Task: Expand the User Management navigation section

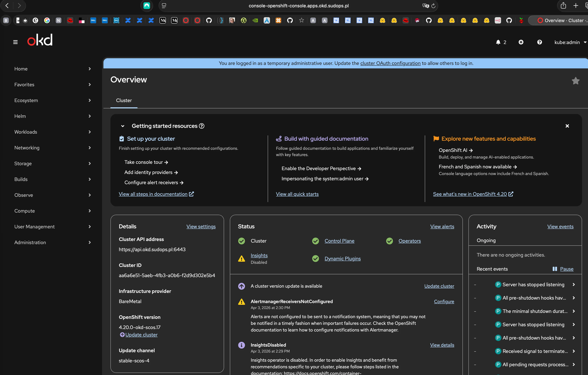Action: pos(52,227)
